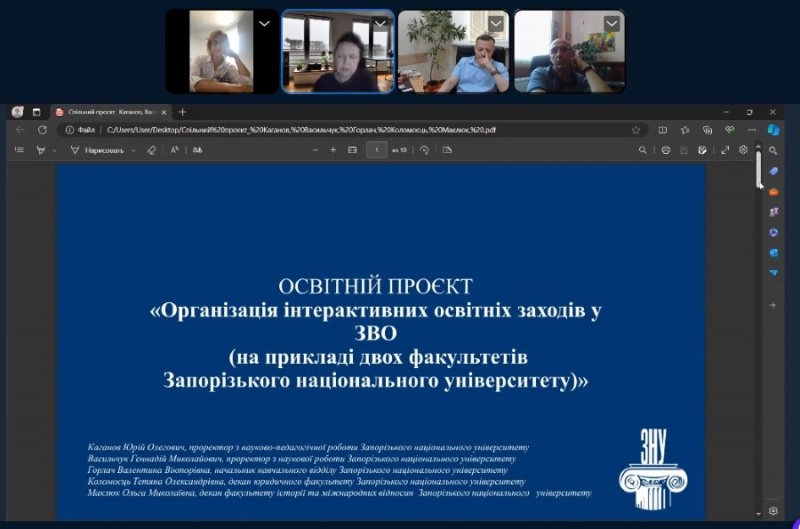
Task: Click the greyed-out PDF save icon
Action: [x=684, y=150]
